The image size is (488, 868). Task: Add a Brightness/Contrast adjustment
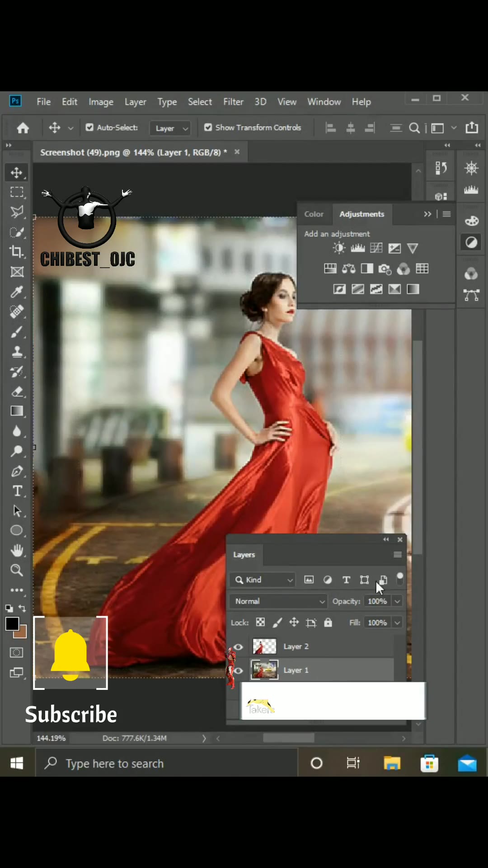coord(339,248)
